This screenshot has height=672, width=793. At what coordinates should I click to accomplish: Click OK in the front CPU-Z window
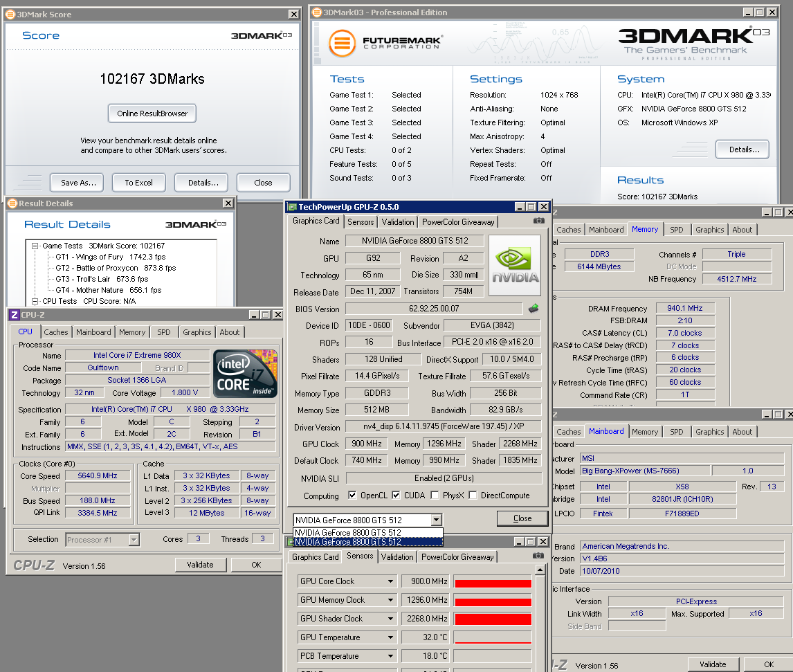pos(257,565)
